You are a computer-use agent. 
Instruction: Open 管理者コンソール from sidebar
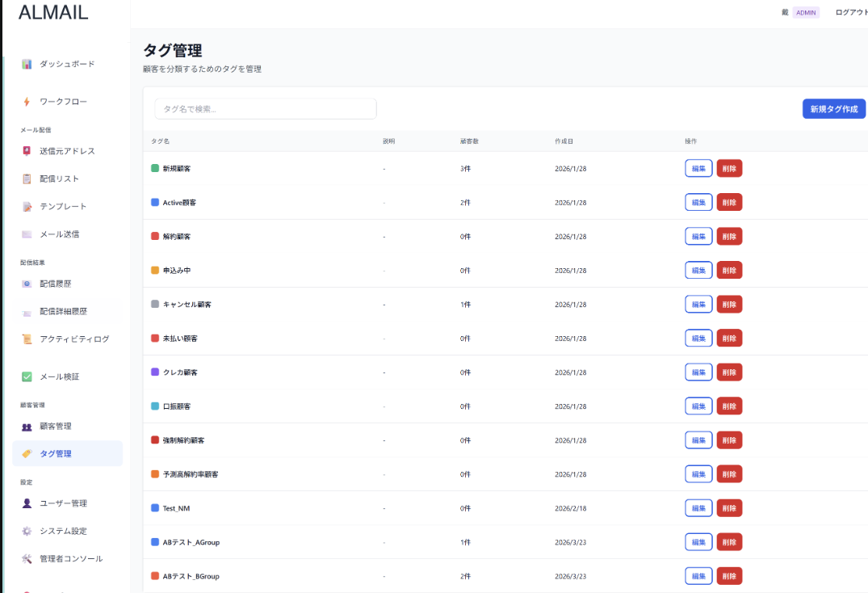point(73,557)
